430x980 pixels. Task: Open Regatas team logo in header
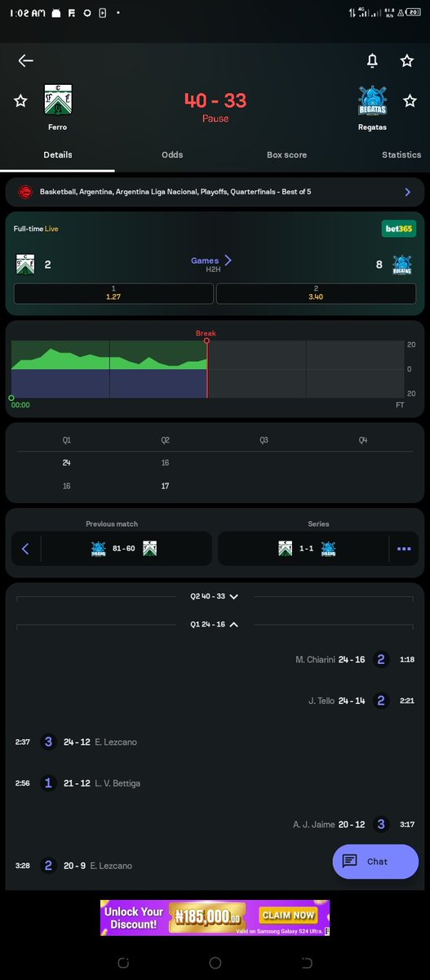372,100
